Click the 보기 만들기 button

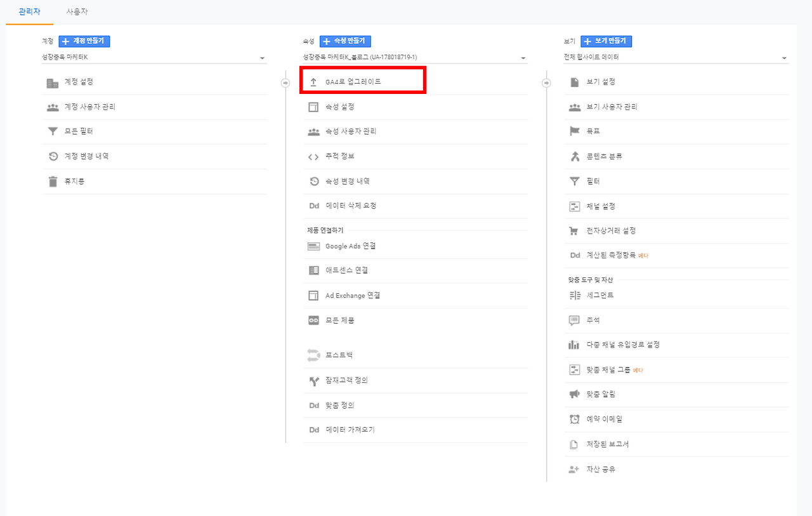click(606, 41)
